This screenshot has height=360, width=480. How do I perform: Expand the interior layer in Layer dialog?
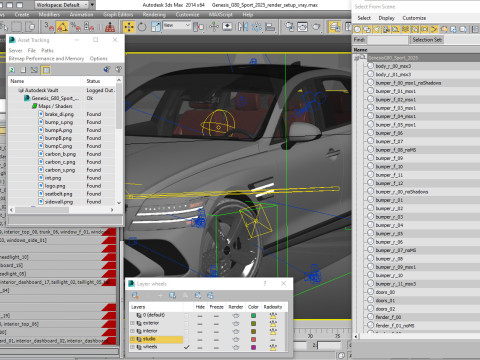pyautogui.click(x=132, y=331)
